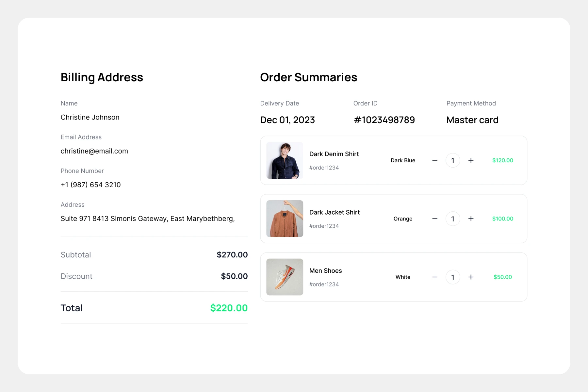The height and width of the screenshot is (392, 588).
Task: Increase quantity of Dark Denim Shirt
Action: tap(471, 160)
